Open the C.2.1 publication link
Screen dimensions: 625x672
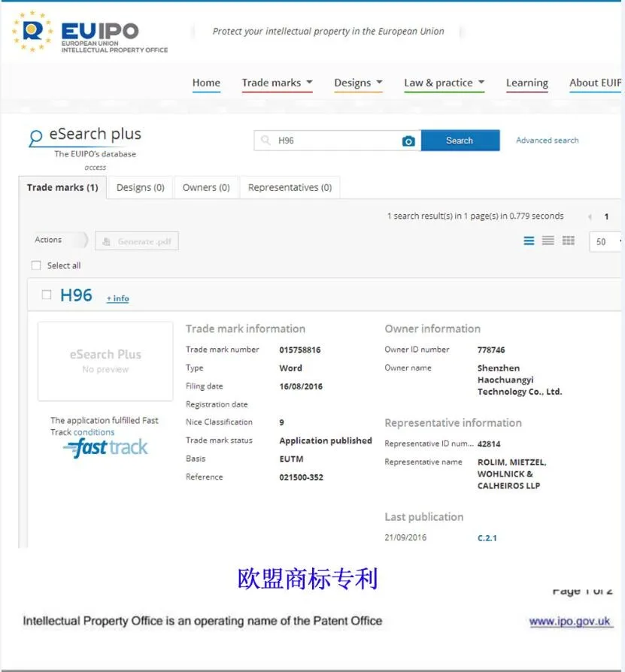point(487,538)
